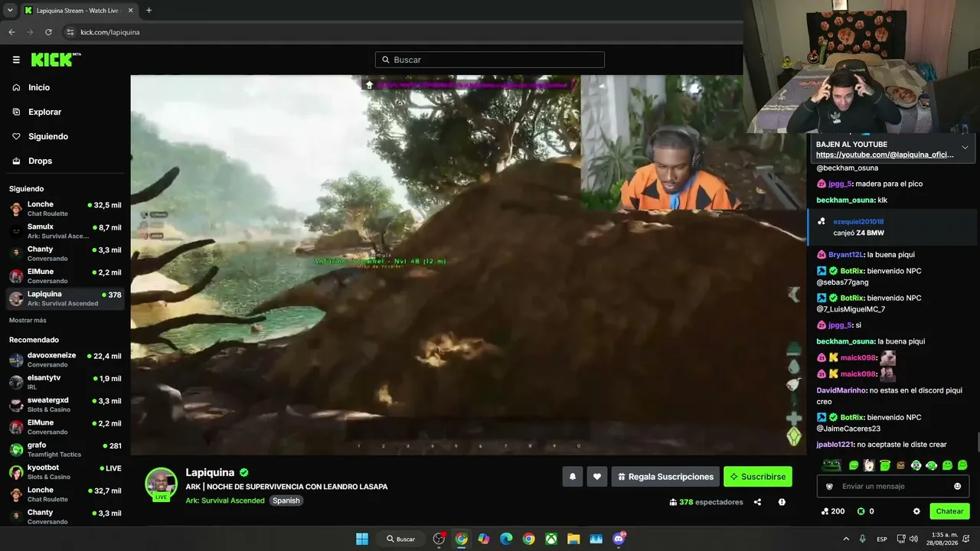
Task: Click the Kick logo
Action: click(x=55, y=60)
